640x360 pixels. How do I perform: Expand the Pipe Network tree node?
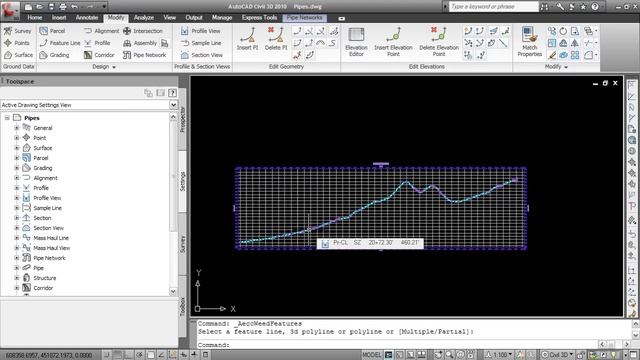pyautogui.click(x=17, y=258)
